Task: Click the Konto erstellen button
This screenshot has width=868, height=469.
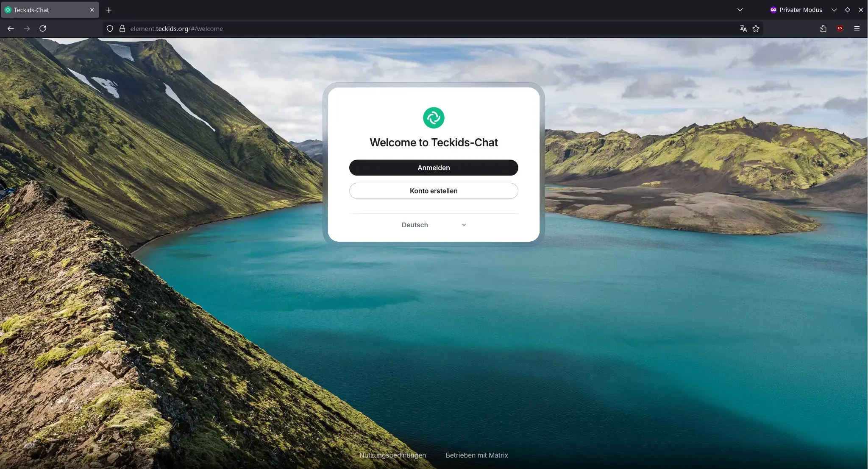Action: point(434,191)
